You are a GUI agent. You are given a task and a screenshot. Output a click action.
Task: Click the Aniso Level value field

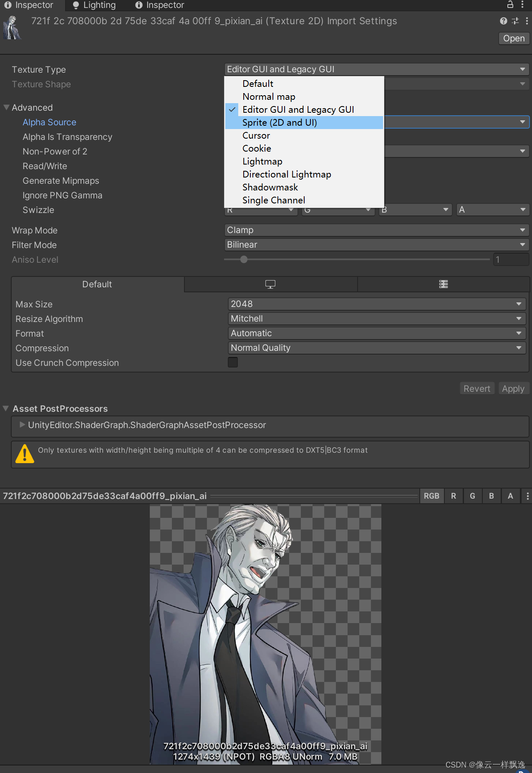(511, 259)
